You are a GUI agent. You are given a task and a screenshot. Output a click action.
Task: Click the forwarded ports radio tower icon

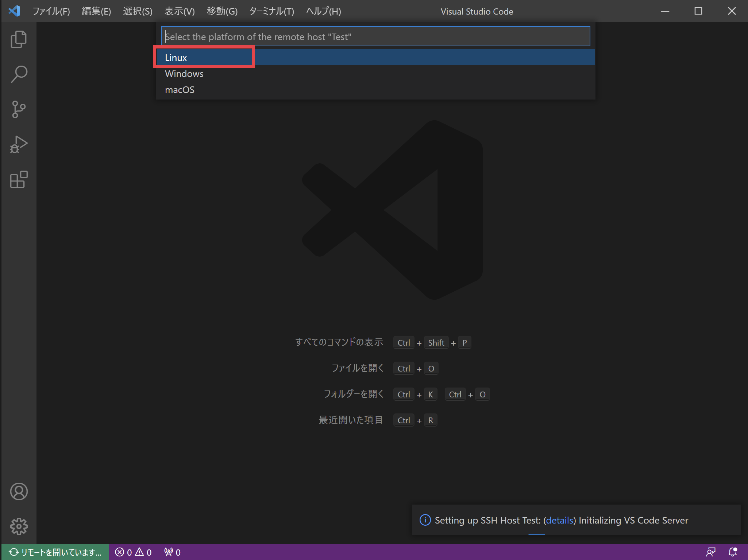[x=171, y=552]
